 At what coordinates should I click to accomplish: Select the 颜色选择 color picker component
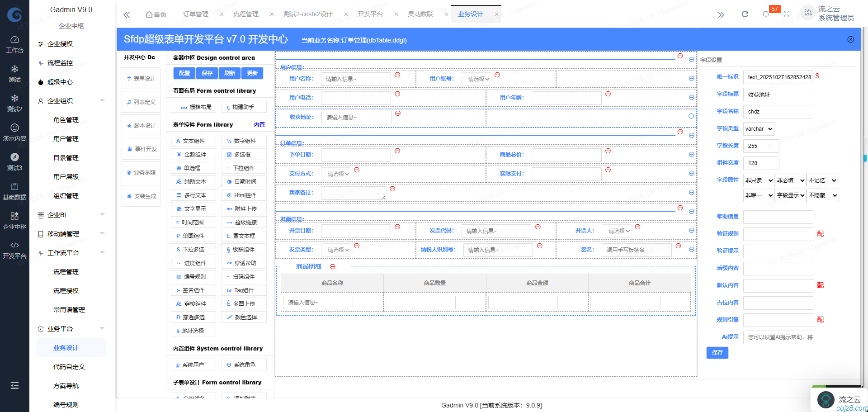[x=244, y=317]
